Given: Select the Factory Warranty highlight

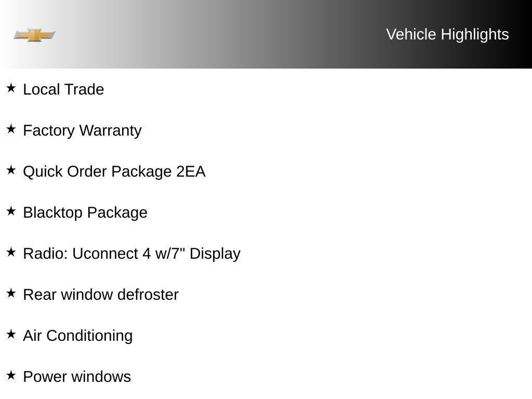Looking at the screenshot, I should [x=82, y=131].
